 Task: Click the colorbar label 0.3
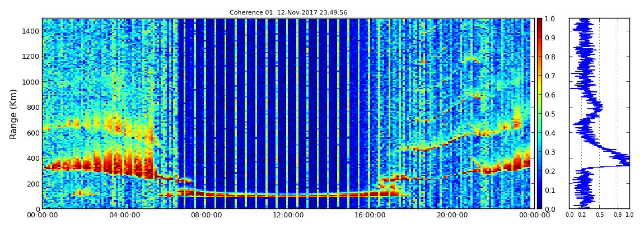tap(550, 152)
